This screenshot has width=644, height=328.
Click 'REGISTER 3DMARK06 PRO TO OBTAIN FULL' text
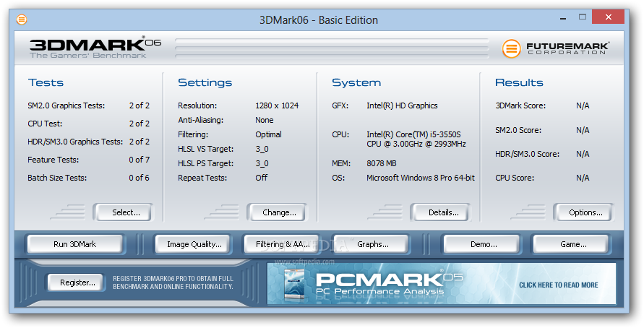coord(173,279)
